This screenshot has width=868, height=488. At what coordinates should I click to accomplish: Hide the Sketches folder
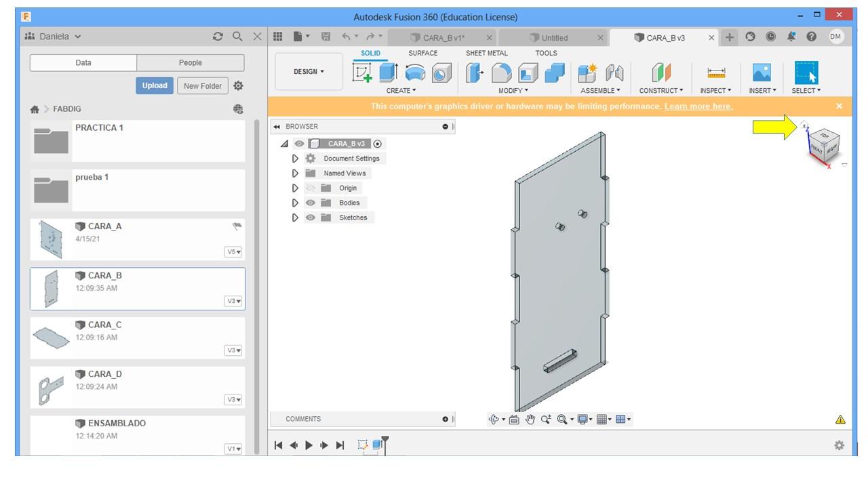click(x=311, y=218)
